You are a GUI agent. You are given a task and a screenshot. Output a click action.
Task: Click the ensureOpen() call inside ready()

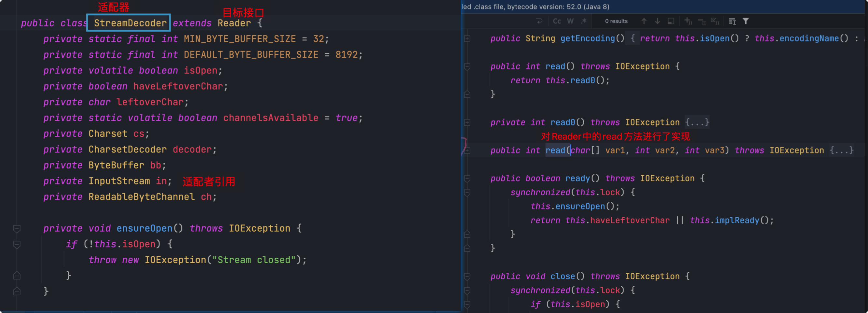tap(580, 206)
